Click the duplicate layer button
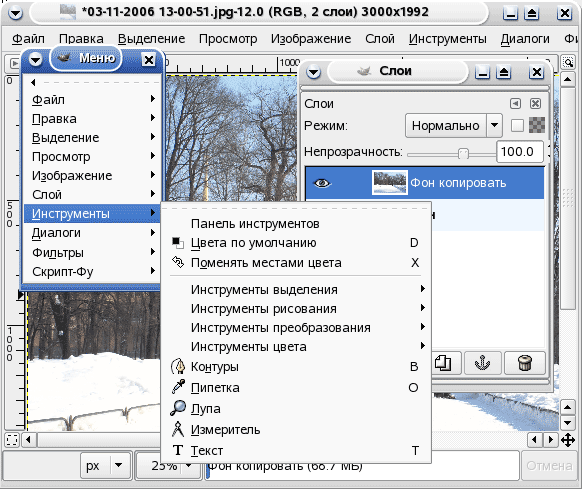This screenshot has width=582, height=489. click(443, 363)
